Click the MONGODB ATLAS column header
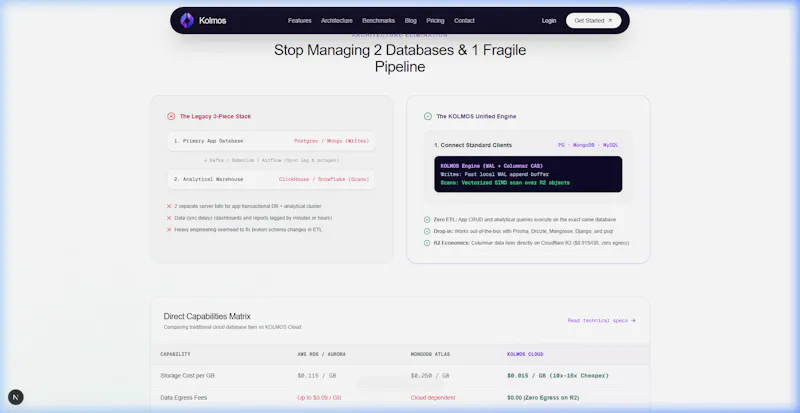 point(430,354)
